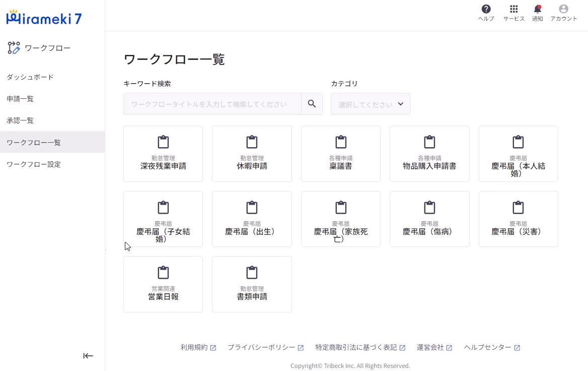Screen dimensions: 588x371
Task: Click clipboard icon of 慶弔届（本人結婚）card
Action: (518, 142)
